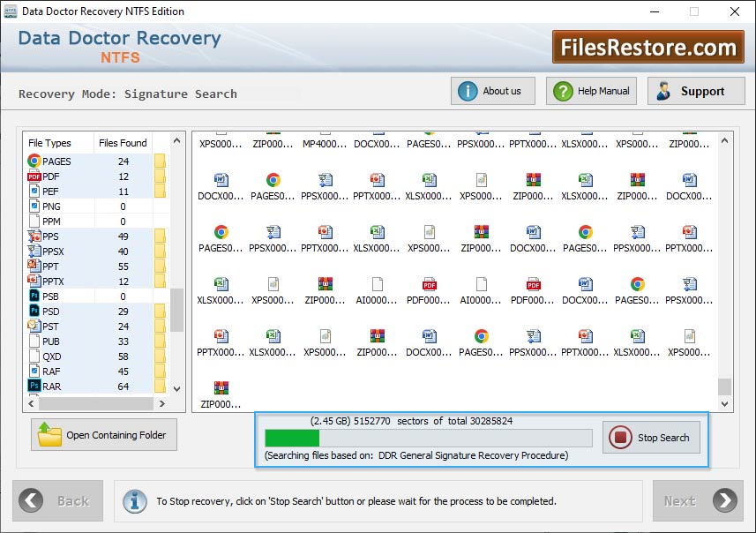Open the folder icon beside the RAR row

tap(161, 387)
